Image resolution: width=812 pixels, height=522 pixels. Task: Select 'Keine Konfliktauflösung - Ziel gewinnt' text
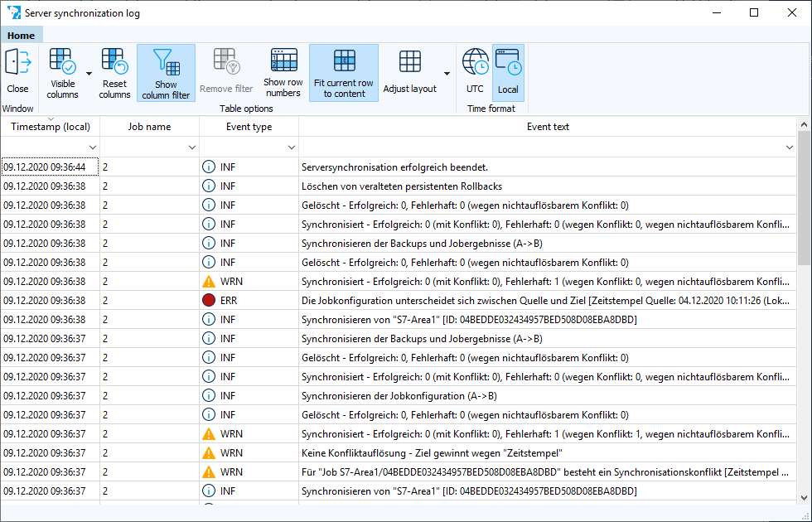[x=432, y=453]
